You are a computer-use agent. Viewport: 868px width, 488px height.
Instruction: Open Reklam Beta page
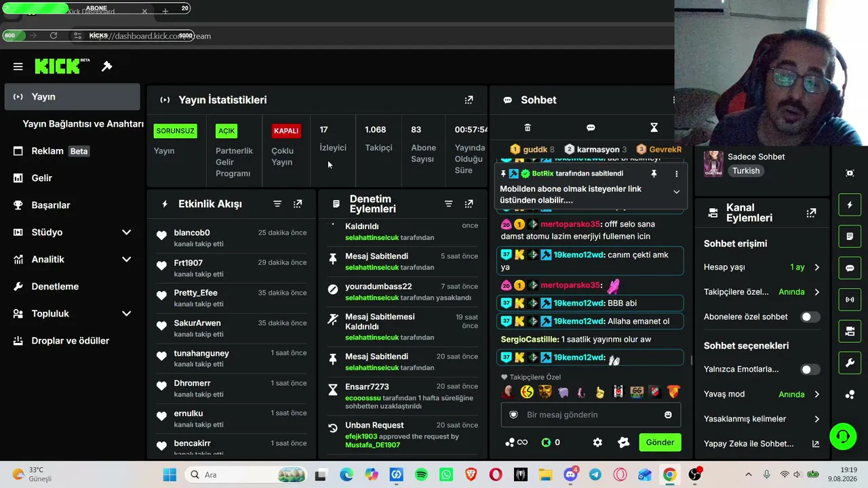point(72,151)
